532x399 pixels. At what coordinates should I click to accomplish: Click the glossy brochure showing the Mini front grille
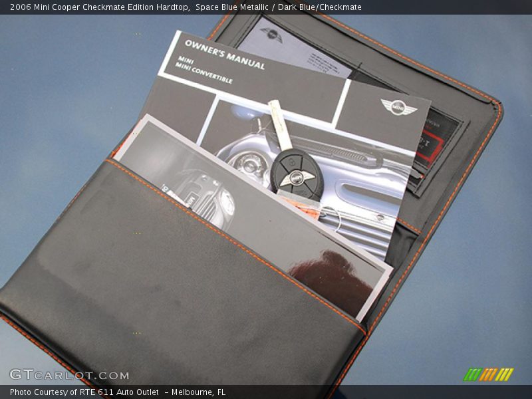tap(253, 219)
